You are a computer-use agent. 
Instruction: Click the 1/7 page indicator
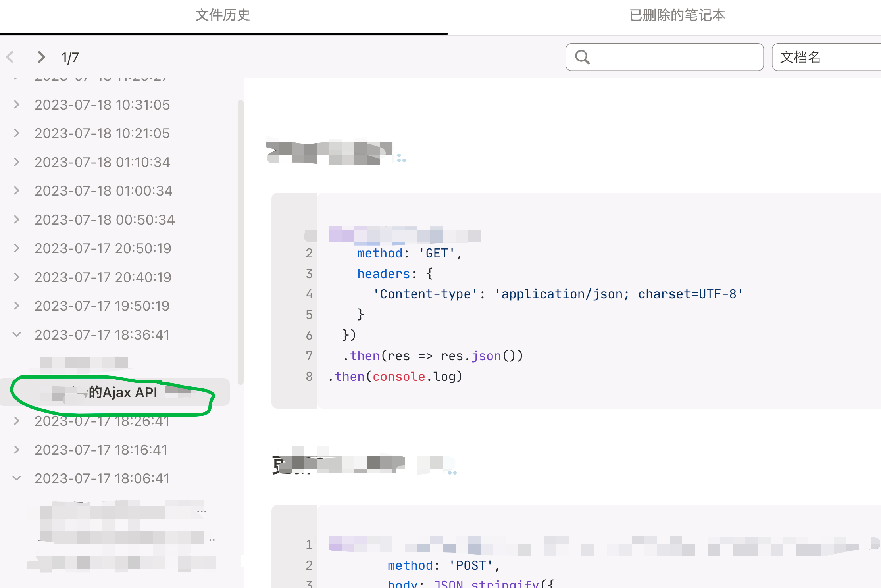tap(70, 58)
